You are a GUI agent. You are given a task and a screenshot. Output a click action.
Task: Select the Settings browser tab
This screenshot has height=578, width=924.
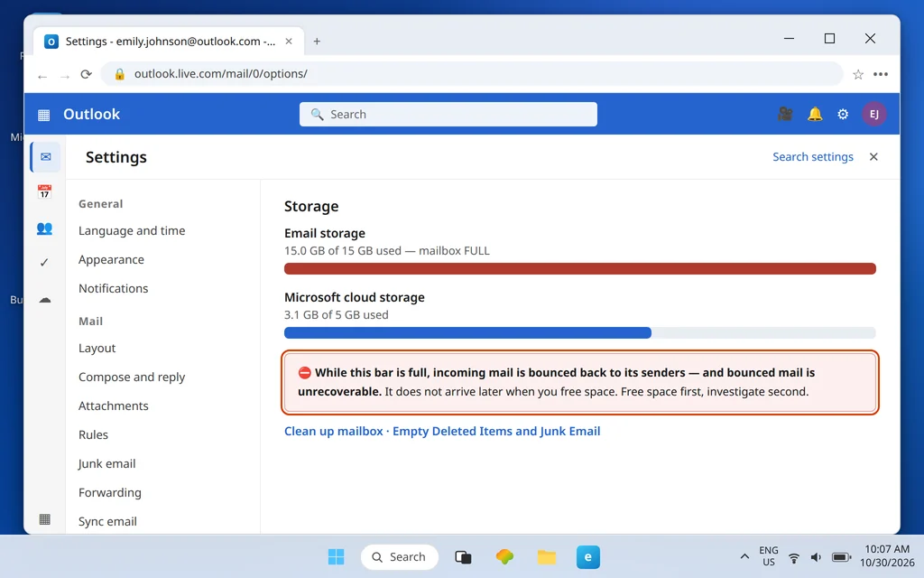pos(169,42)
